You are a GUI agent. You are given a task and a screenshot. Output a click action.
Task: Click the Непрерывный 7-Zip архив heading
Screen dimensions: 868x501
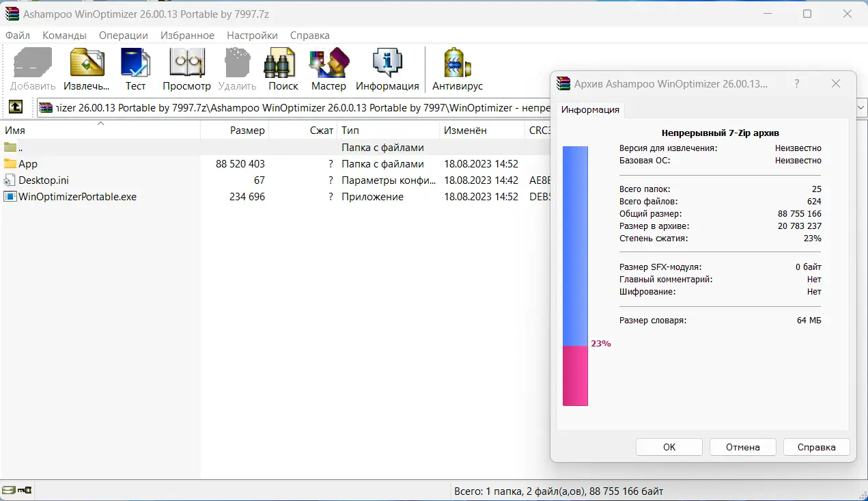click(x=720, y=133)
